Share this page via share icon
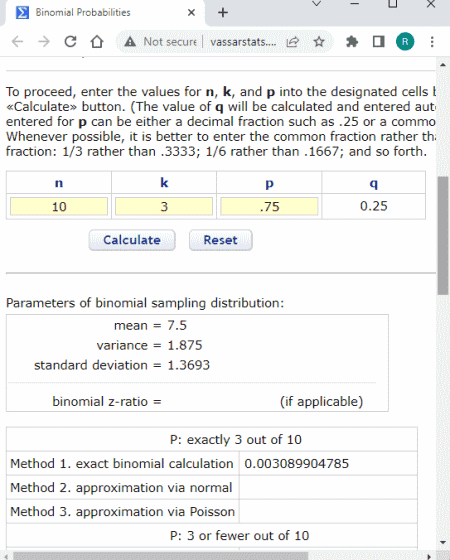 [x=292, y=42]
